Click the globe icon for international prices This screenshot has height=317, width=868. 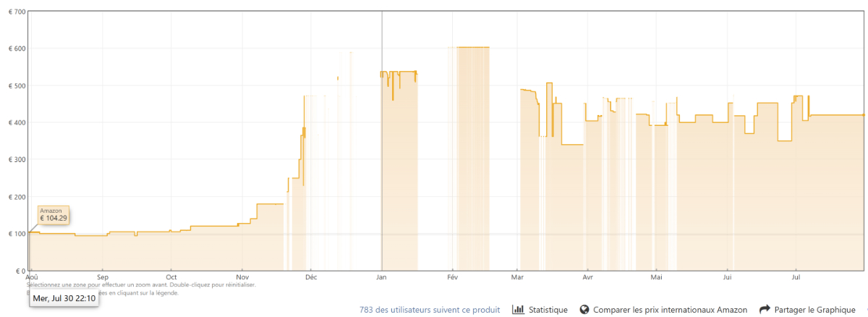coord(584,310)
